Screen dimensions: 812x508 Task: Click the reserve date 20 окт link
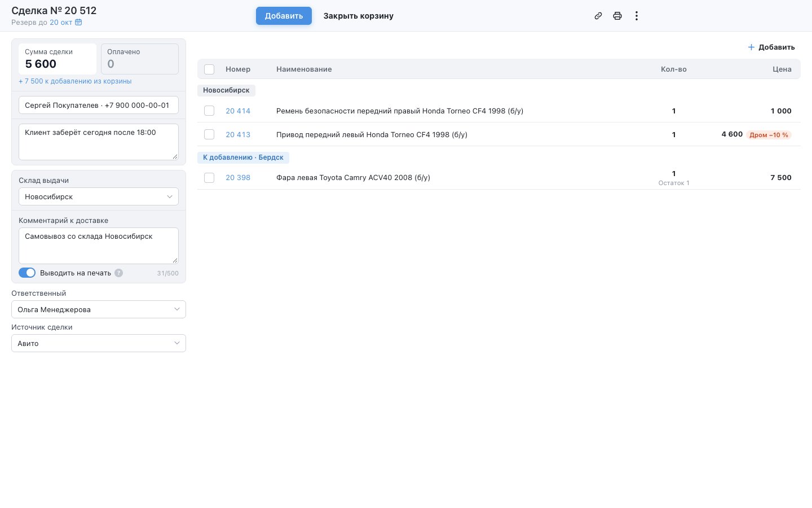(61, 23)
